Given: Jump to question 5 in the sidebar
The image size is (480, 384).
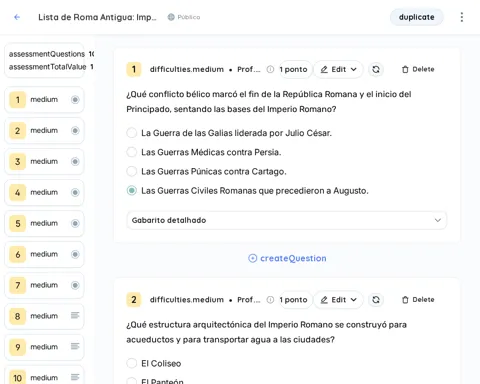Looking at the screenshot, I should 44,223.
